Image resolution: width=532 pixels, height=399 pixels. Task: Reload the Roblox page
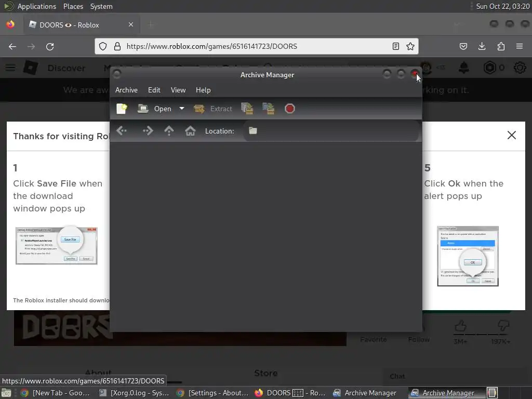tap(50, 46)
